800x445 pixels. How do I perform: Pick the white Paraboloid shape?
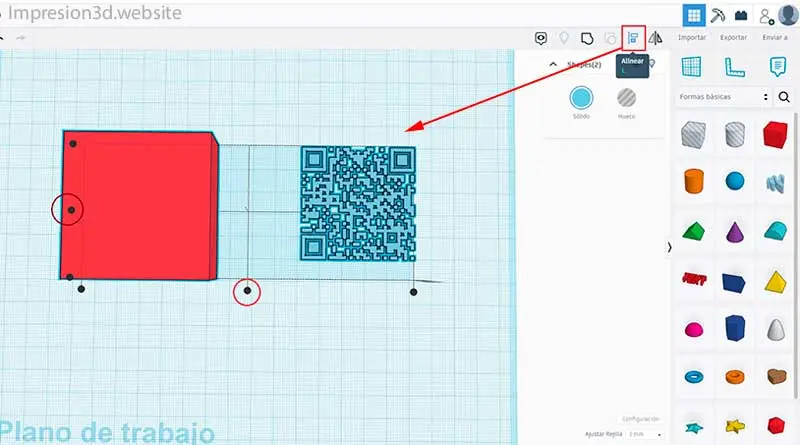pos(776,329)
